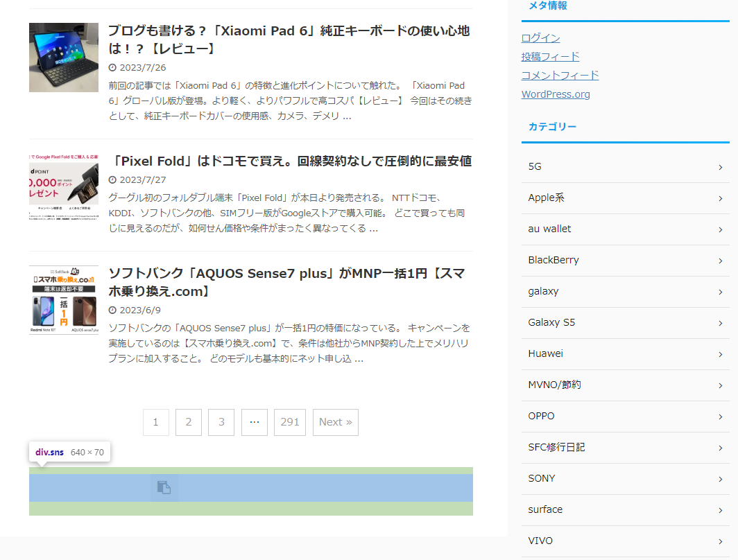This screenshot has height=560, width=738.
Task: Open the ログイン link
Action: (540, 38)
